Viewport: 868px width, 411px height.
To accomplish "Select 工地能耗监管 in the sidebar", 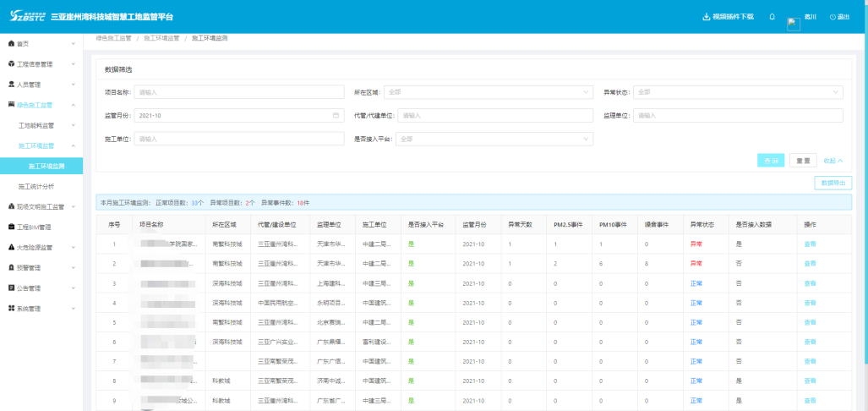I will coord(36,125).
